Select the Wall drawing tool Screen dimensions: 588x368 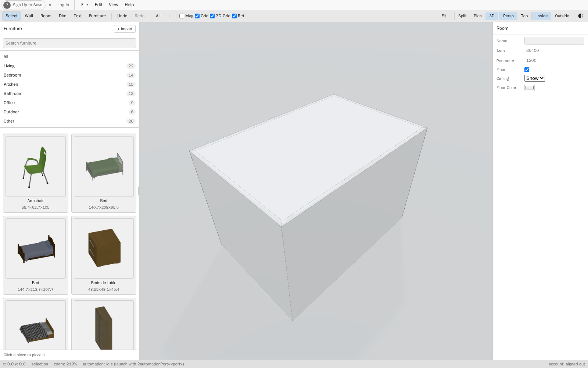(x=29, y=16)
